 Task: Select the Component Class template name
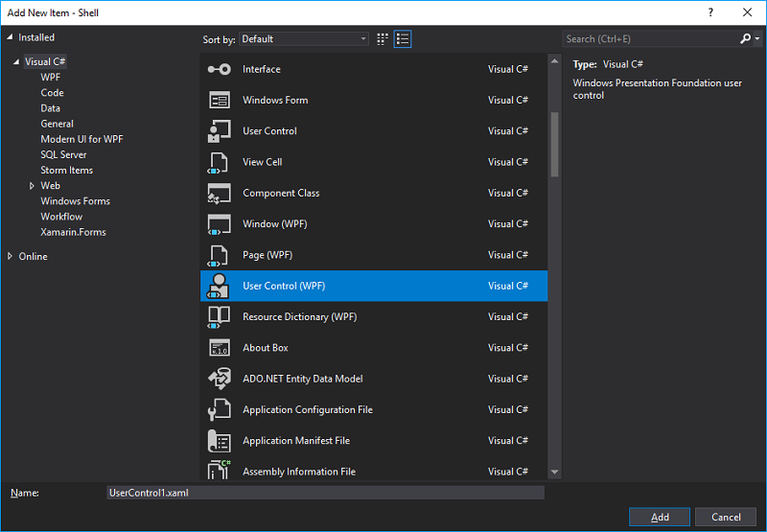pos(281,193)
